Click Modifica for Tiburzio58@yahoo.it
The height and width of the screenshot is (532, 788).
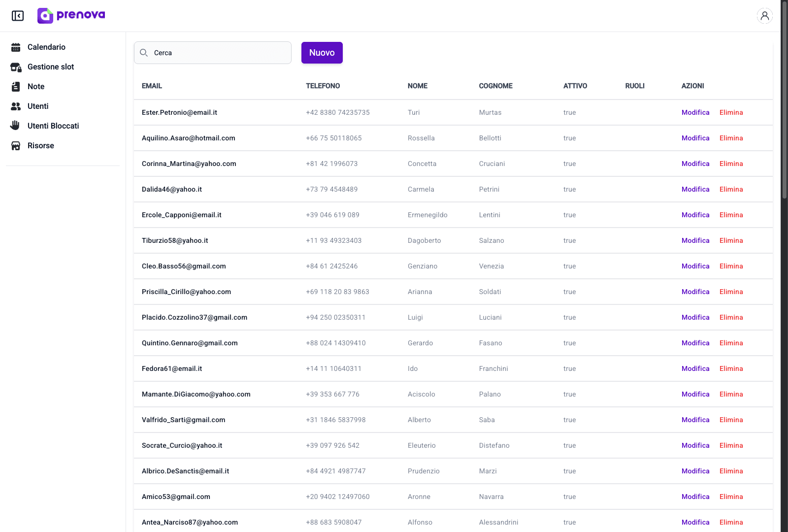pyautogui.click(x=695, y=240)
